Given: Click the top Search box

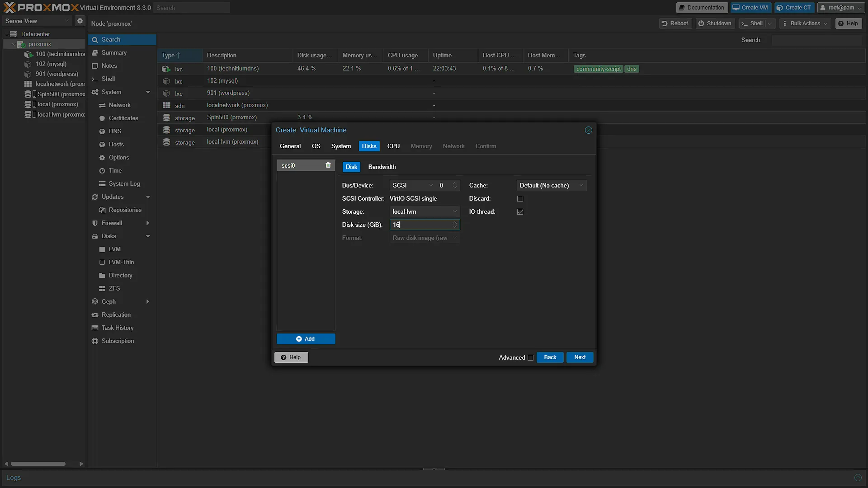Looking at the screenshot, I should [x=192, y=8].
